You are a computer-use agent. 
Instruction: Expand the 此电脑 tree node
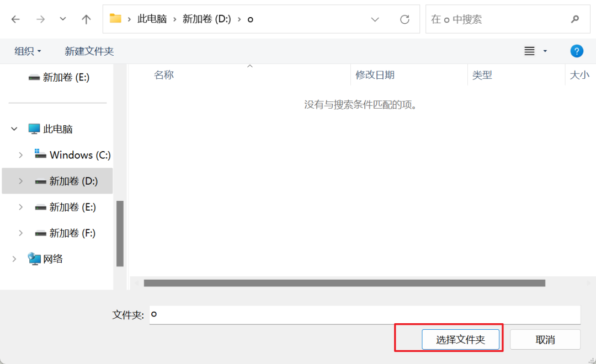(x=13, y=129)
